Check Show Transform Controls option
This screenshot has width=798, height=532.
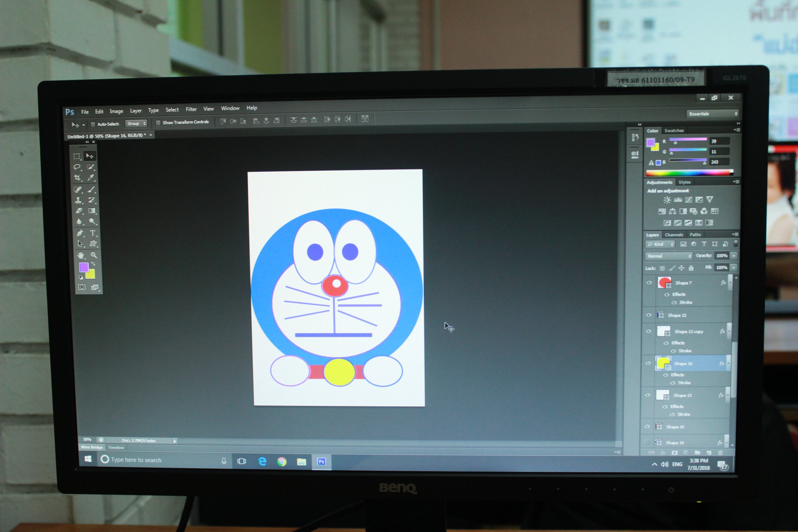point(158,123)
